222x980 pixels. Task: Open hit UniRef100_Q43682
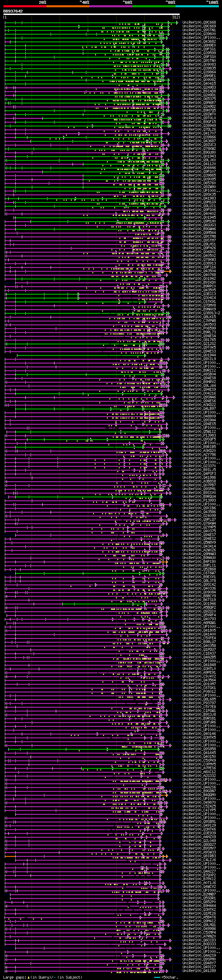[199, 41]
